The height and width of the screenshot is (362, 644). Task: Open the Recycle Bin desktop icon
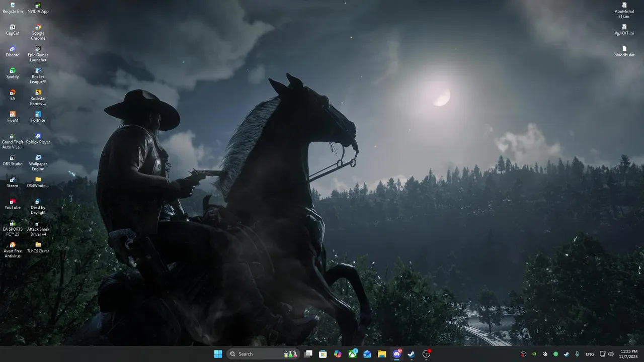click(x=13, y=8)
